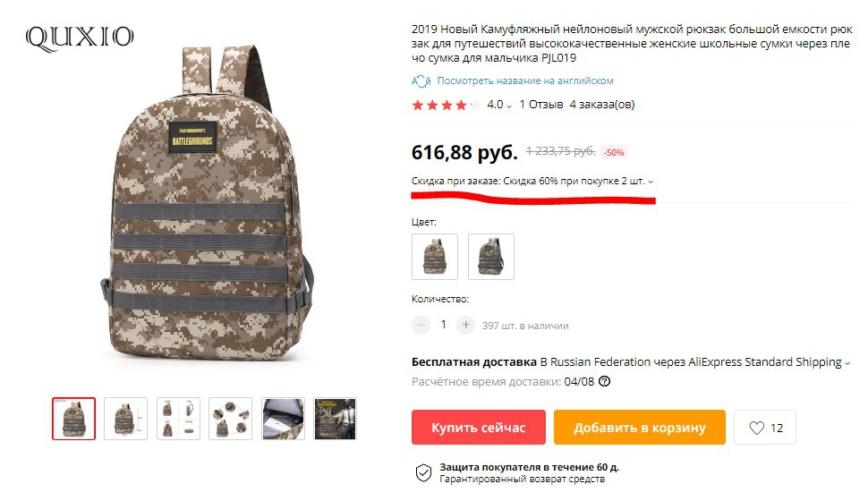Expand the 60% discount offer details
Viewport: 868px width, 501px height.
coord(651,182)
